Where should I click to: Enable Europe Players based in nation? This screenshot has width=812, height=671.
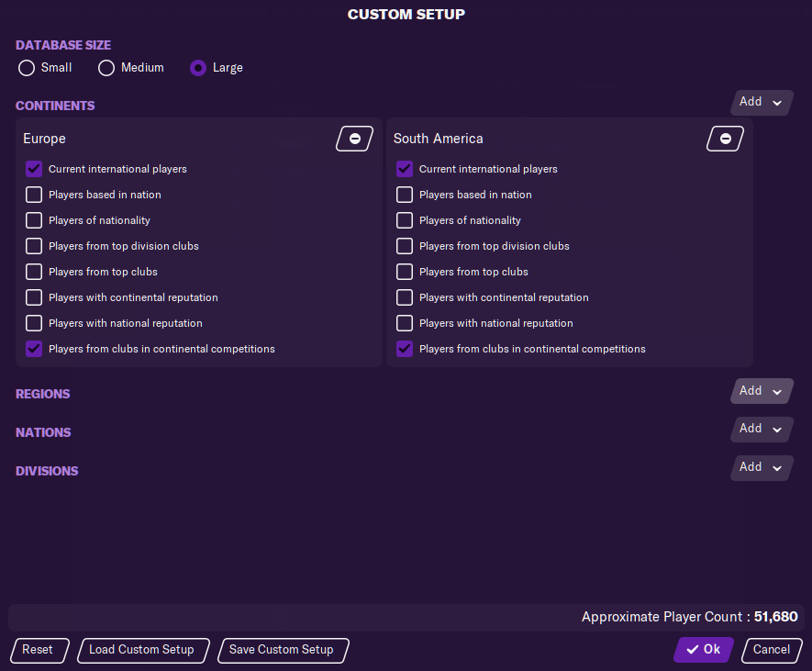click(34, 195)
